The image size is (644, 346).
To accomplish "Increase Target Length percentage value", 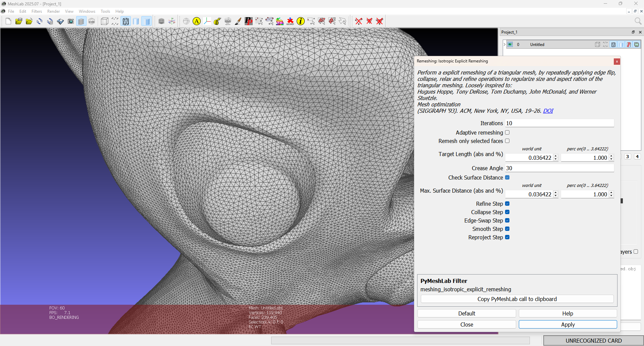I will pyautogui.click(x=611, y=156).
